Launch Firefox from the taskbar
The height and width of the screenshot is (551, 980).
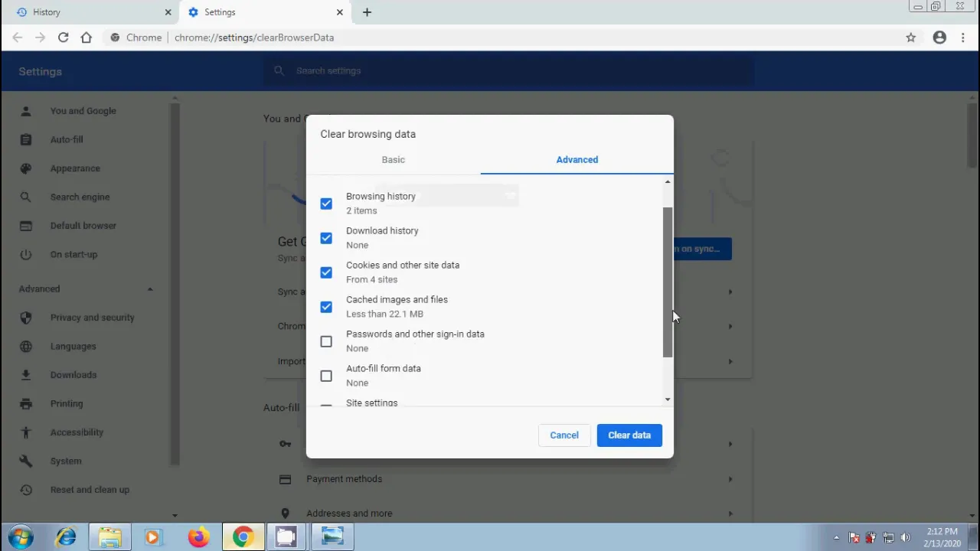198,537
